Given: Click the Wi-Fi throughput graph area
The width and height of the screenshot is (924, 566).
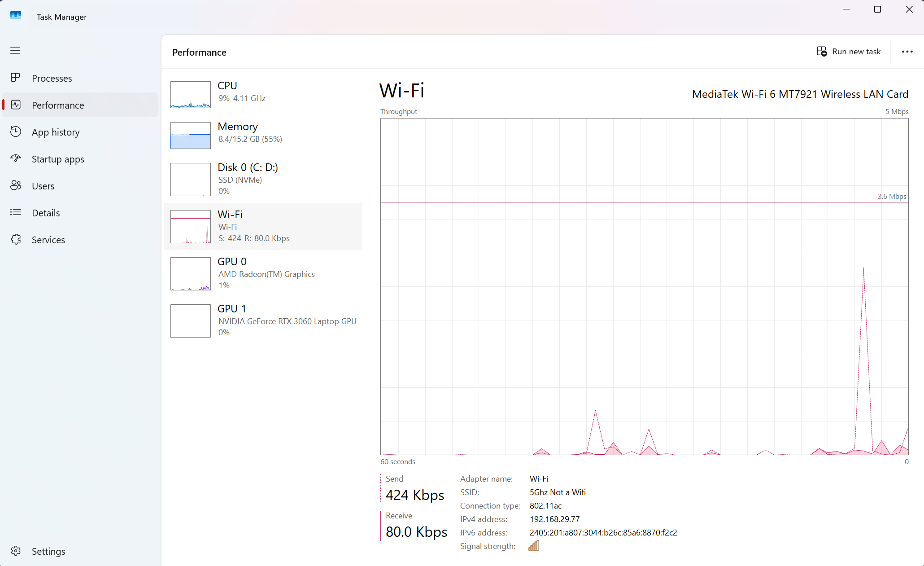Looking at the screenshot, I should 644,286.
